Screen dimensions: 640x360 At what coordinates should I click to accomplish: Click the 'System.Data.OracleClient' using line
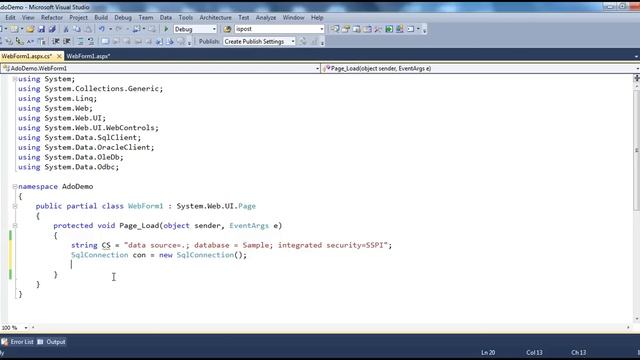[x=86, y=147]
